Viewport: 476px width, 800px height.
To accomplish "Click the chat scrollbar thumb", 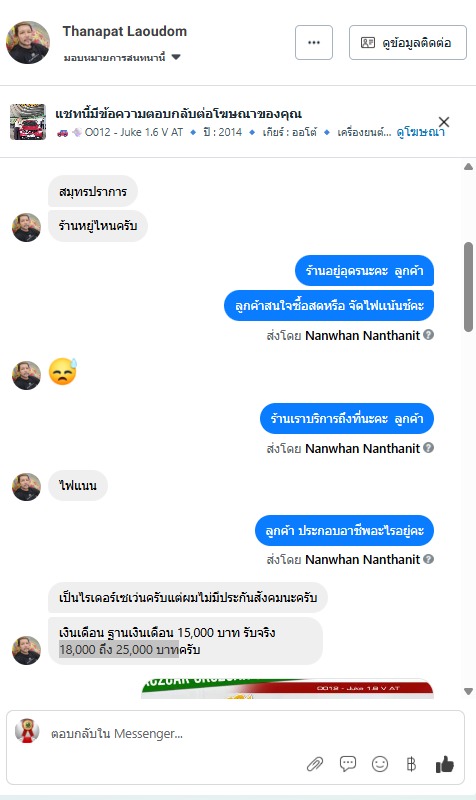I will (x=468, y=287).
